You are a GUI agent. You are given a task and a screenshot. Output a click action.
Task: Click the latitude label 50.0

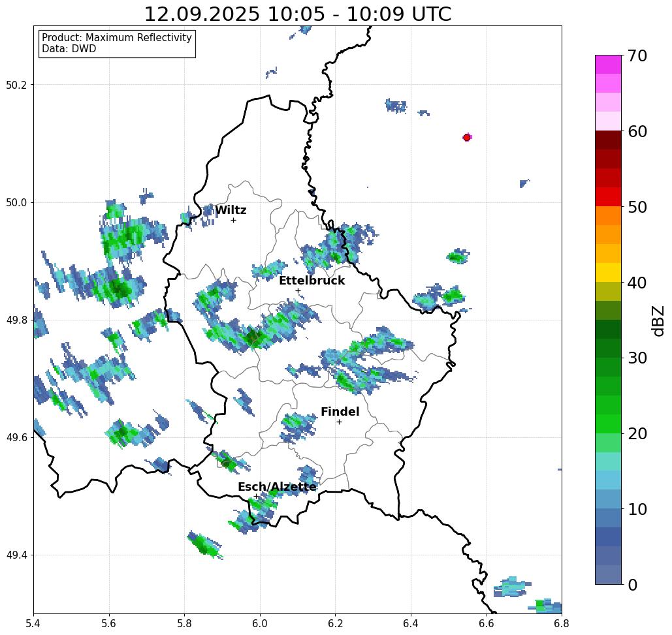(16, 202)
